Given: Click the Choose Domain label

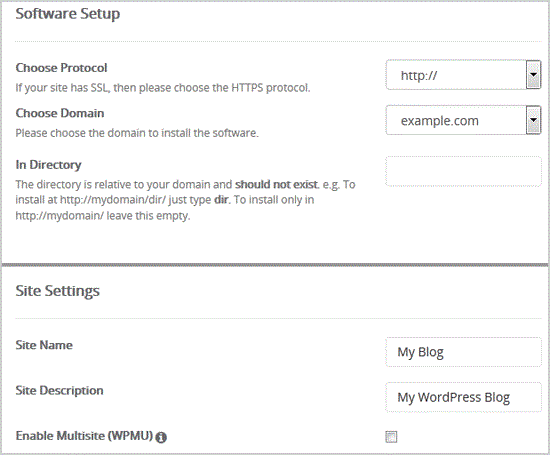Looking at the screenshot, I should [x=60, y=113].
